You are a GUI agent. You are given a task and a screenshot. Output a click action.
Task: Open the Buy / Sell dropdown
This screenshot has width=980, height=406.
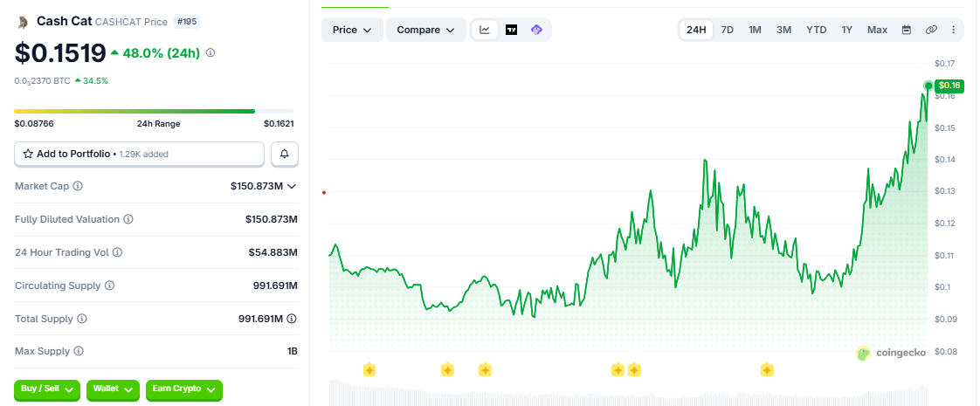47,389
